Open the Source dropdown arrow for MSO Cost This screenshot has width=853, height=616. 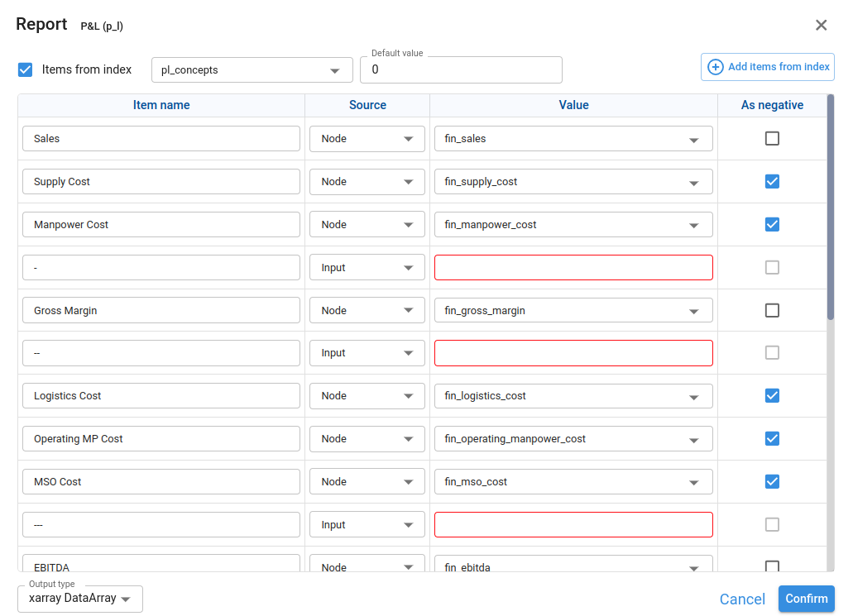click(408, 482)
